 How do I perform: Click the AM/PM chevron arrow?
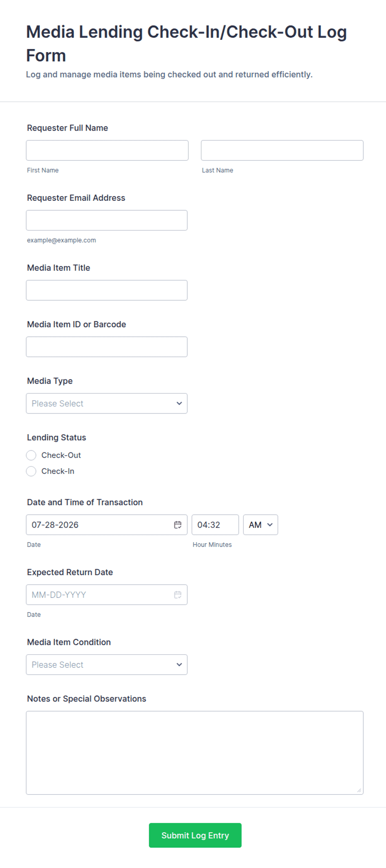point(270,525)
